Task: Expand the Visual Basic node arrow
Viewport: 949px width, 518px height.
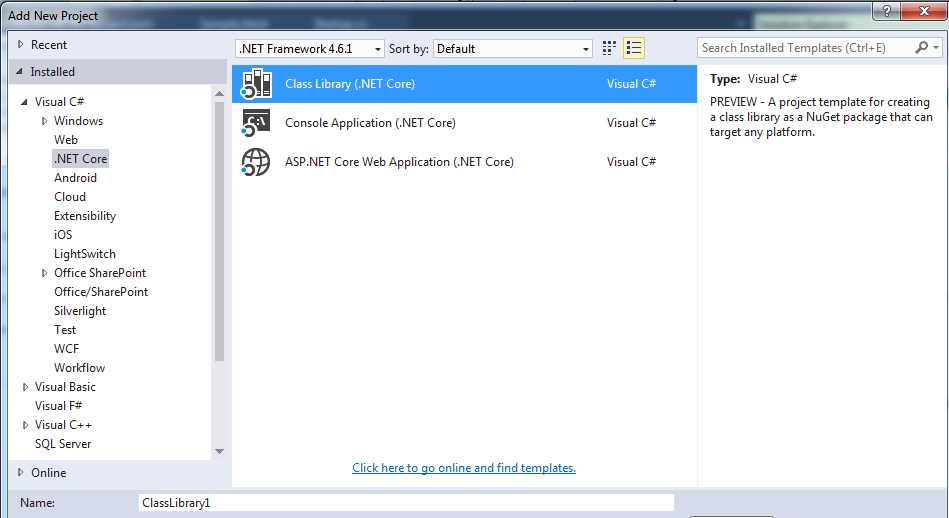Action: click(x=25, y=387)
